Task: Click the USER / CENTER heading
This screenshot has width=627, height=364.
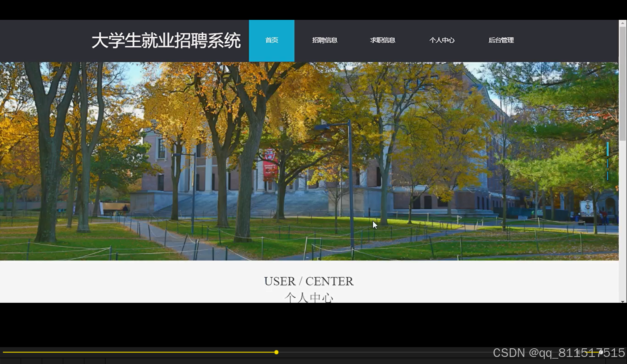Action: coord(309,281)
